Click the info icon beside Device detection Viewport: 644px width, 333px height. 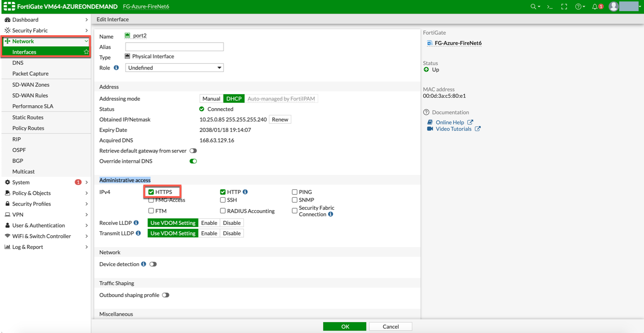tap(144, 264)
